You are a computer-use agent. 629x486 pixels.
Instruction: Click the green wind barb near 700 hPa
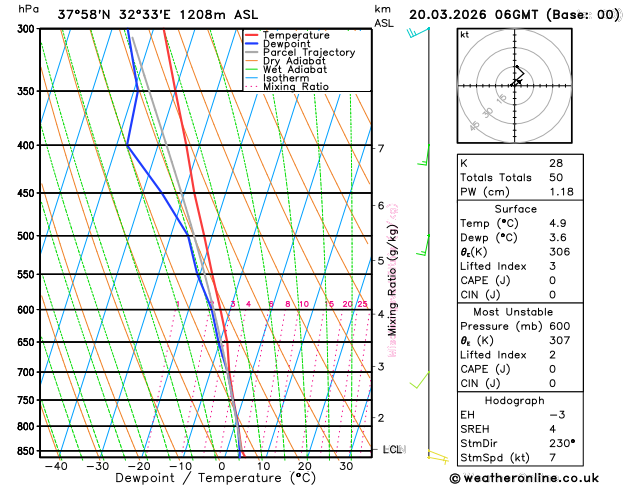[x=420, y=381]
